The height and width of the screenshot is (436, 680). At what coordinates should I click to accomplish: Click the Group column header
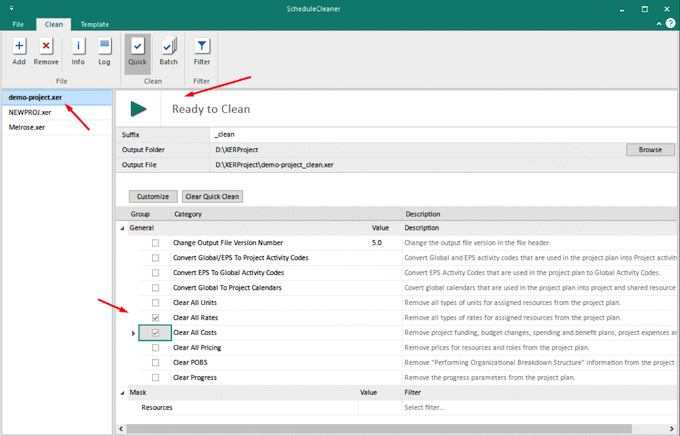[x=140, y=214]
